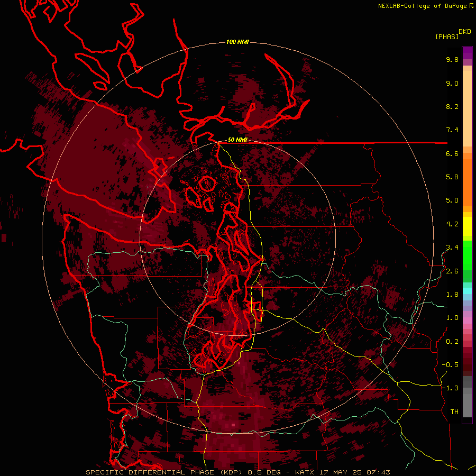Click the cyan segment of the color bar
This screenshot has height=476, width=476.
[x=467, y=291]
